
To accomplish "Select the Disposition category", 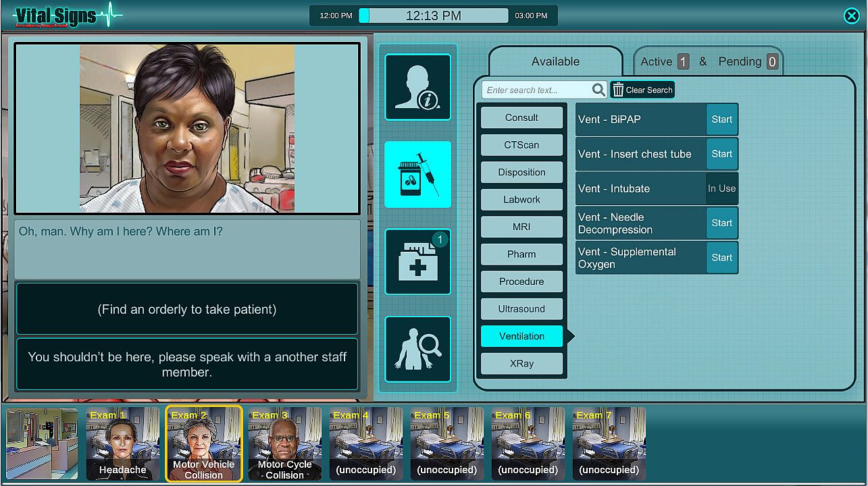I will [521, 172].
